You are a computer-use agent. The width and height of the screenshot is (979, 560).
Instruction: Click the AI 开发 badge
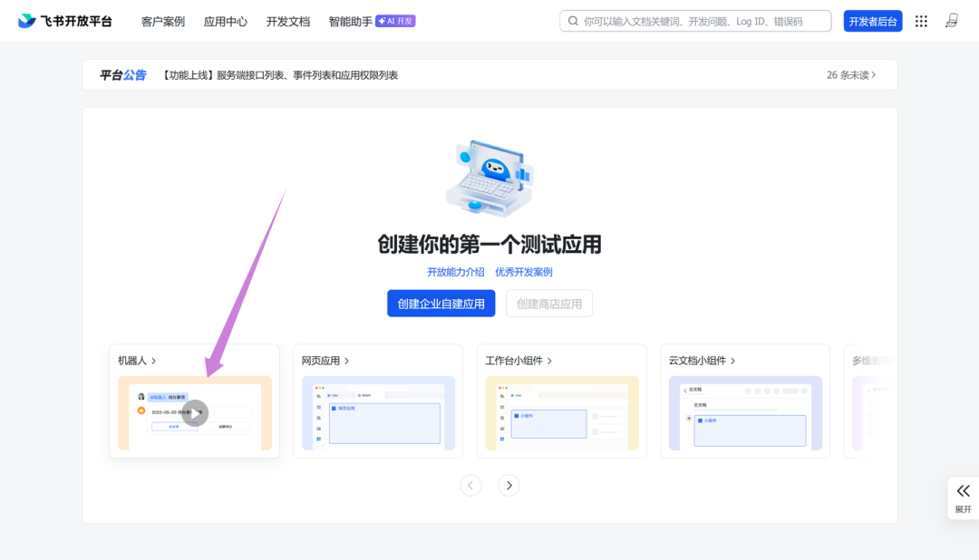pos(395,21)
